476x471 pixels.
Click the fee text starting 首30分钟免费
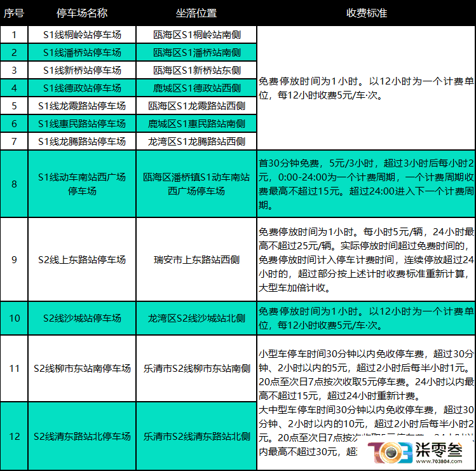366,184
